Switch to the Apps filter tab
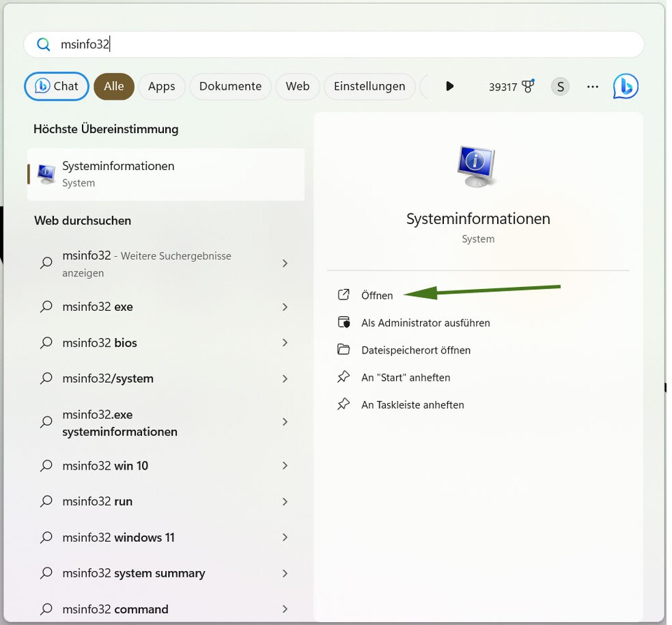Viewport: 672px width, 625px height. pyautogui.click(x=162, y=86)
